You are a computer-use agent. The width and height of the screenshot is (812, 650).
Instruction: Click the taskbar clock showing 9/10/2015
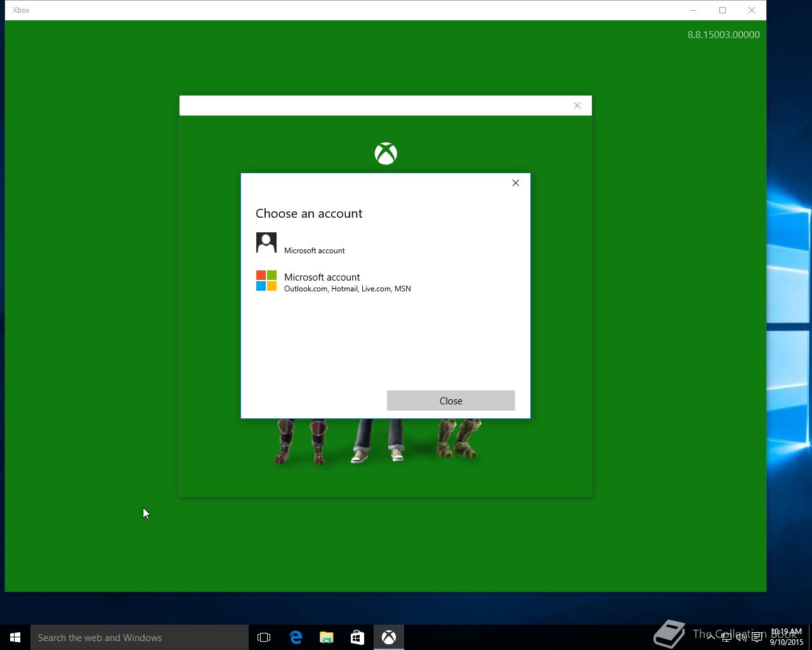pos(787,637)
